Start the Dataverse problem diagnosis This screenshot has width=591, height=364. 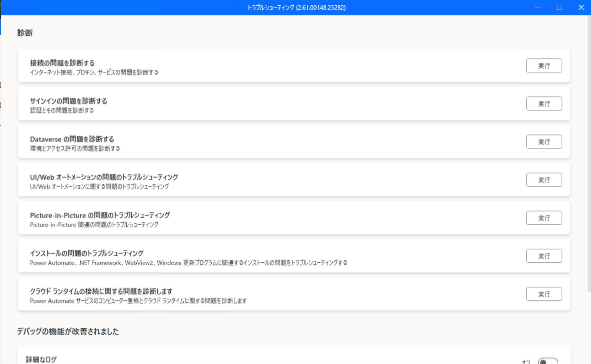pos(544,142)
